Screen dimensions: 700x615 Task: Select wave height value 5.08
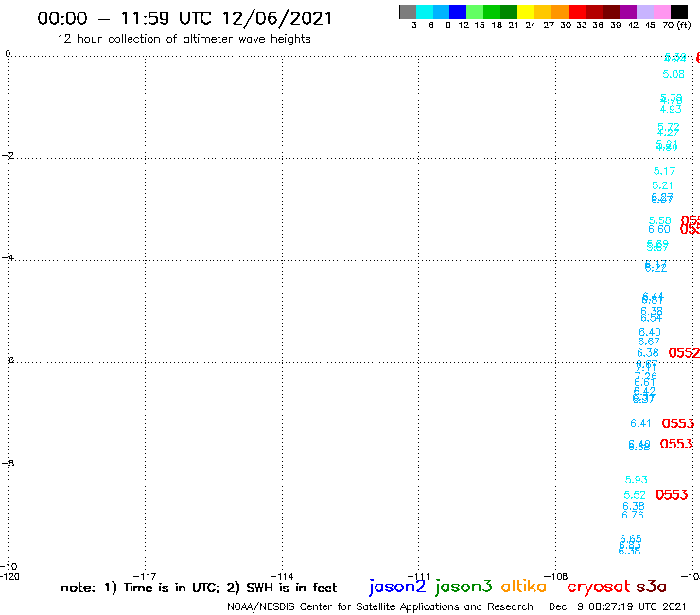coord(674,74)
